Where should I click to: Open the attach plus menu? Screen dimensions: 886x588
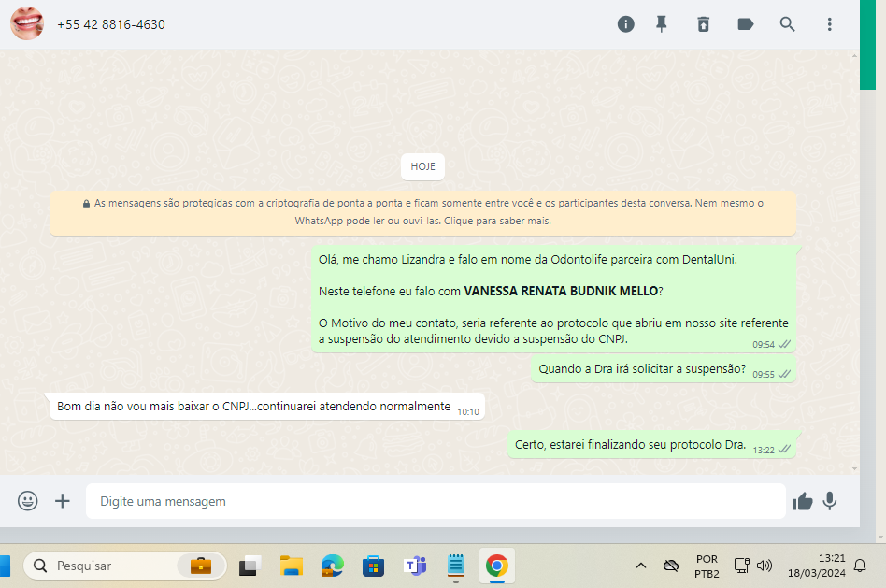[x=63, y=501]
